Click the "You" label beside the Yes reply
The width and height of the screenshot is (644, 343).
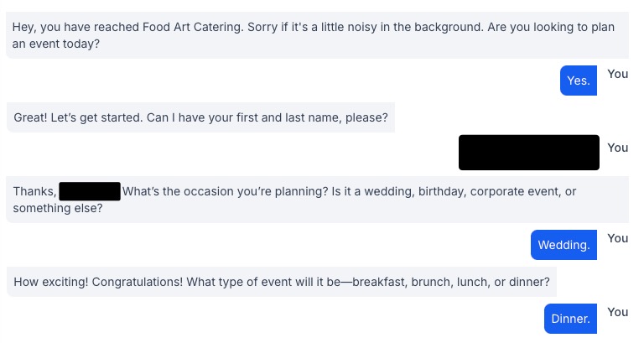pyautogui.click(x=618, y=74)
